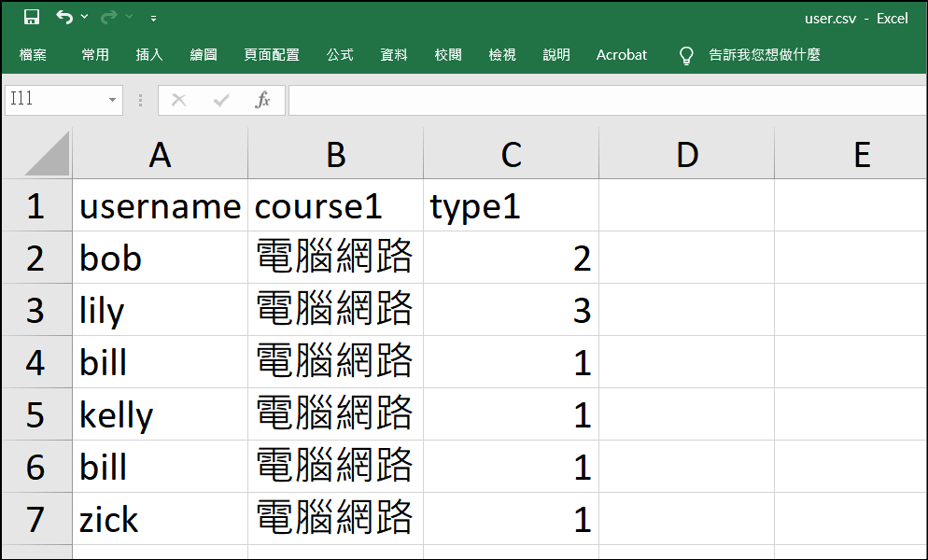Switch to the 常用 (Home) tab
928x560 pixels.
95,55
